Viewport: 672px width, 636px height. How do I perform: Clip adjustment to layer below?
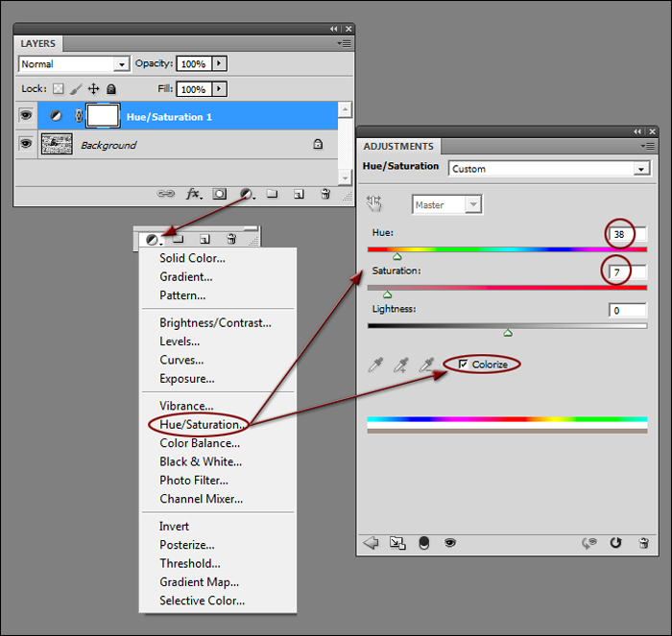coord(424,543)
